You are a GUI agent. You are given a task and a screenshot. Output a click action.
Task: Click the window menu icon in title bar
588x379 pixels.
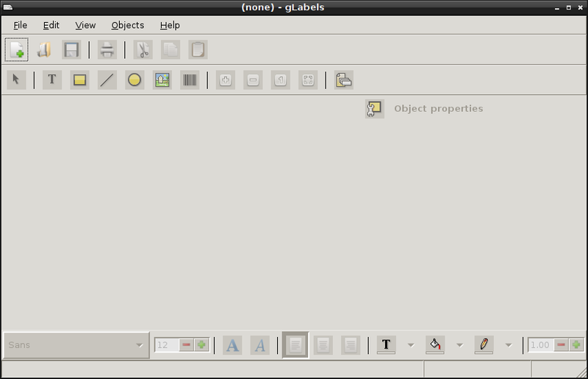8,7
